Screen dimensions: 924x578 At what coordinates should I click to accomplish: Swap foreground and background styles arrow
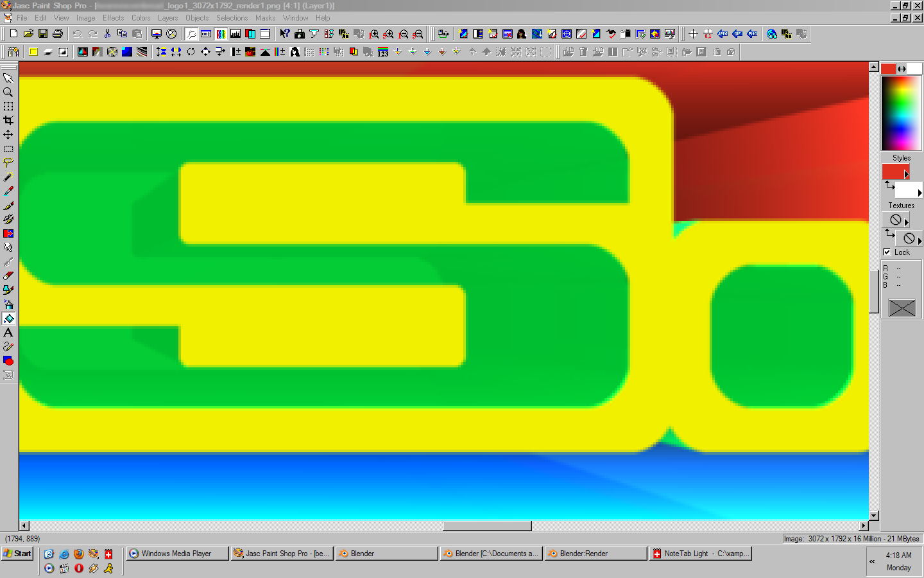[x=889, y=185]
